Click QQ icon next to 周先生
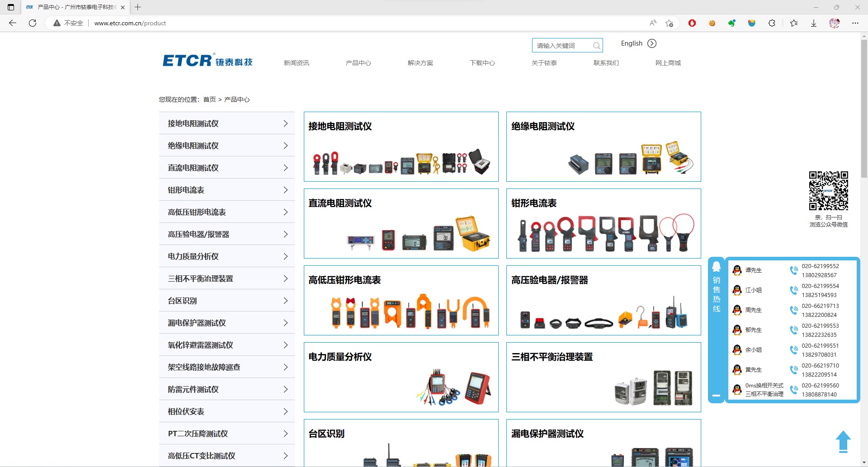868x467 pixels. [x=737, y=310]
